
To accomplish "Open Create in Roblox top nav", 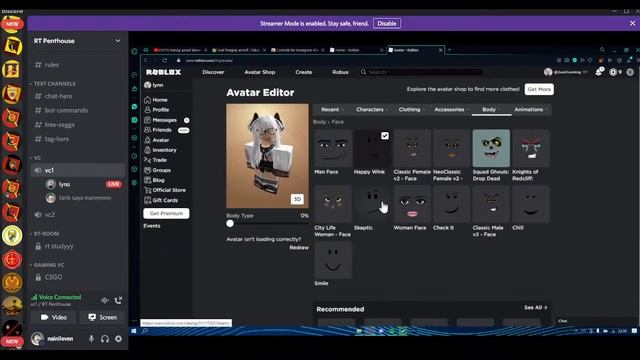I will click(304, 72).
